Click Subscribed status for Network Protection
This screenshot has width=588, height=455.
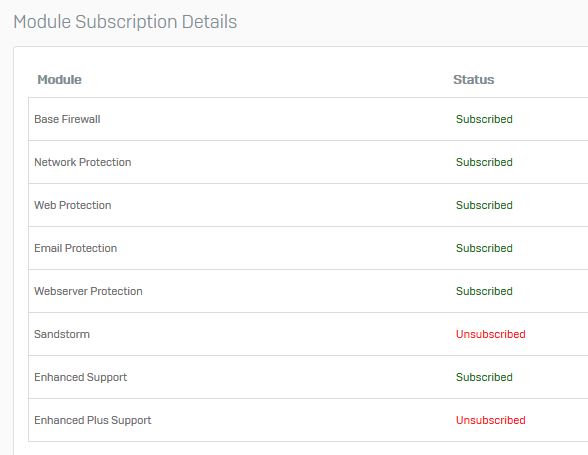[x=484, y=162]
